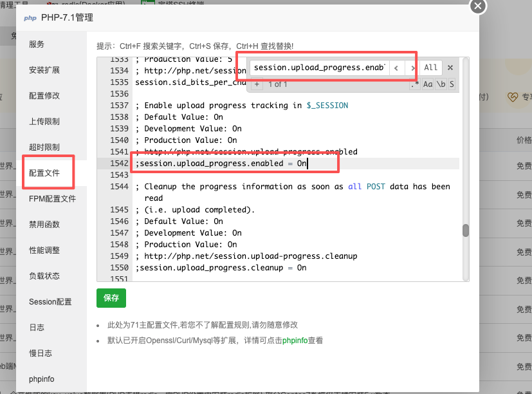Open the phpinfo link in notes
Screen dimensions: 532x394
[295, 341]
